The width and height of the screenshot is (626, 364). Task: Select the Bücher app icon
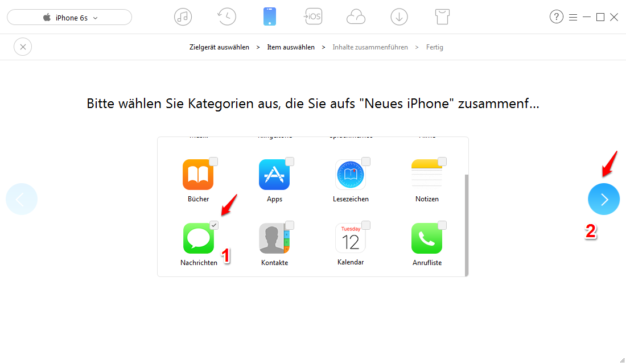[x=198, y=175]
